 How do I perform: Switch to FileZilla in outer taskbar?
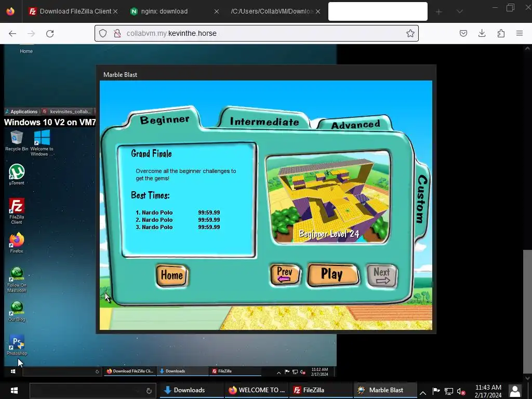(x=321, y=390)
